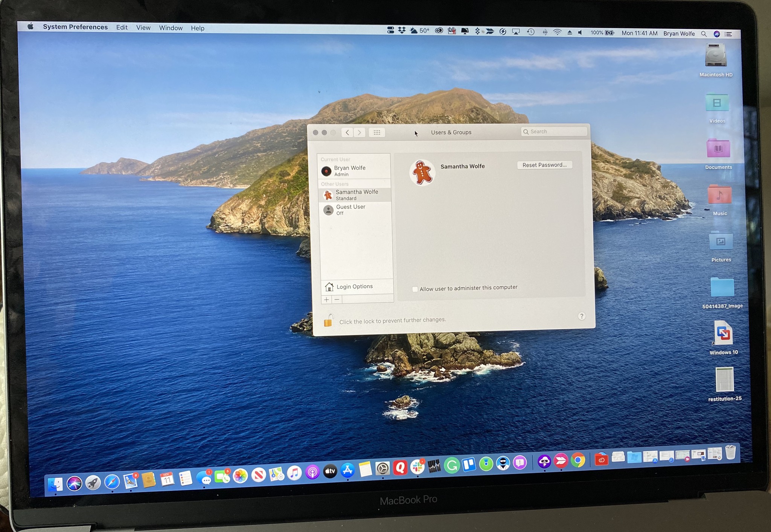Enable Allow user to administer this computer
This screenshot has width=771, height=532.
(x=415, y=289)
